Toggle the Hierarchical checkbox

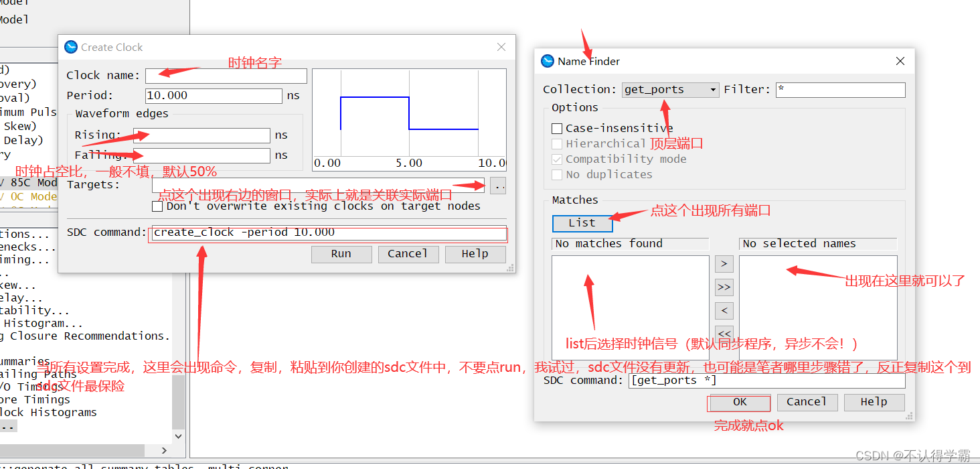pos(557,143)
